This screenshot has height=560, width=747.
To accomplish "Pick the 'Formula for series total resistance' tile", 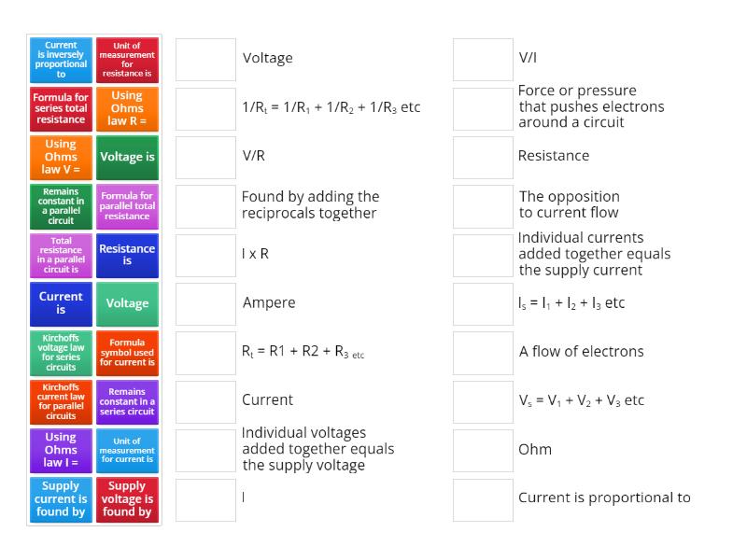I will (x=61, y=108).
